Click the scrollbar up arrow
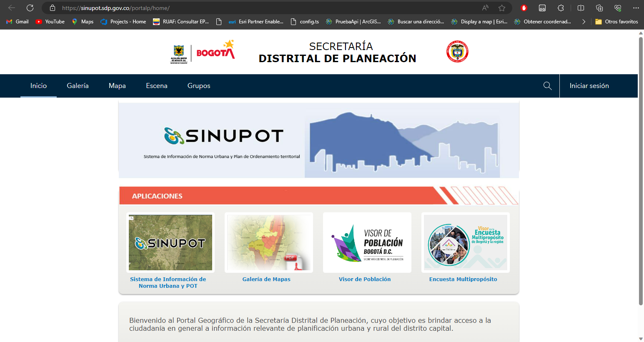This screenshot has height=342, width=644. (641, 34)
